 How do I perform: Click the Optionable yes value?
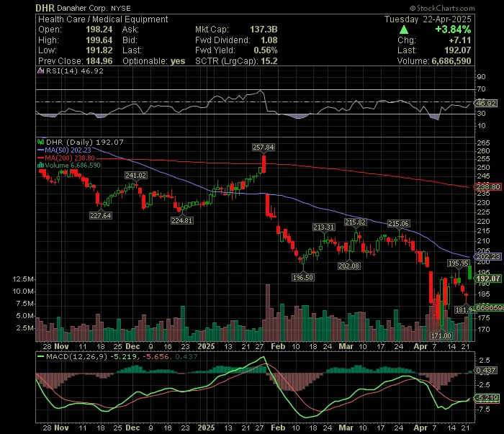(x=178, y=61)
